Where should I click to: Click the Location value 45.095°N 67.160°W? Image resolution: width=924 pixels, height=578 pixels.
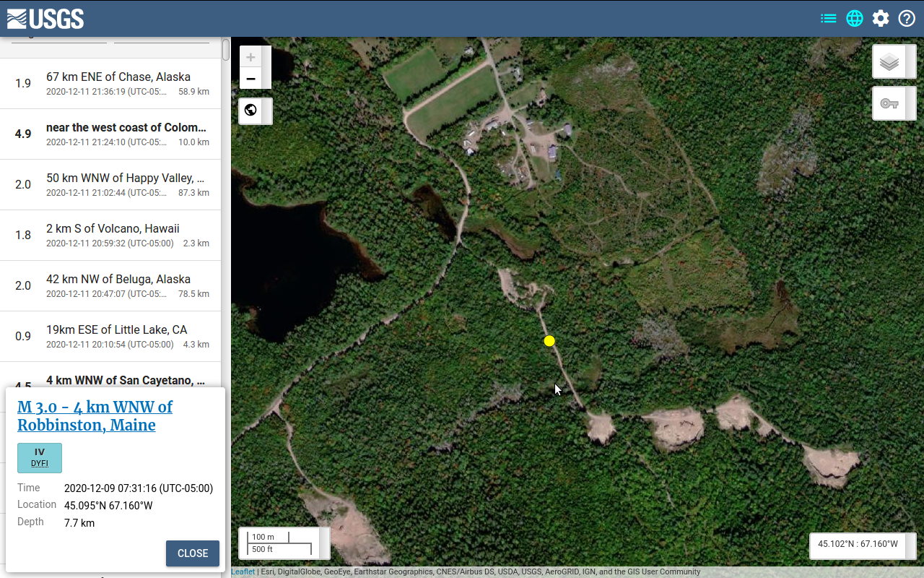[108, 506]
